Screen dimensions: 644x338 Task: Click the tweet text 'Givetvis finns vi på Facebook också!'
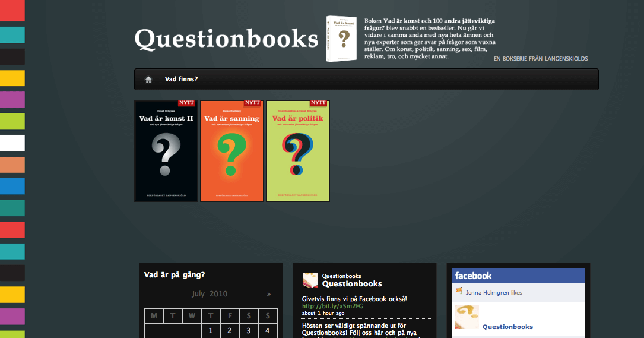tap(354, 299)
